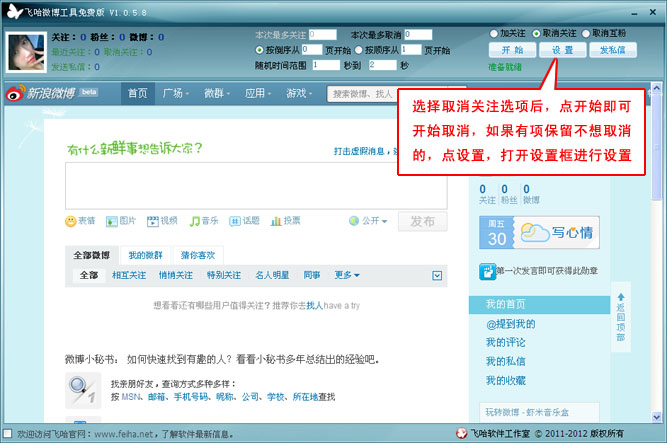Screen dimensions: 667x443
Task: Click the Sina Weibo eye logo
Action: pyautogui.click(x=15, y=93)
